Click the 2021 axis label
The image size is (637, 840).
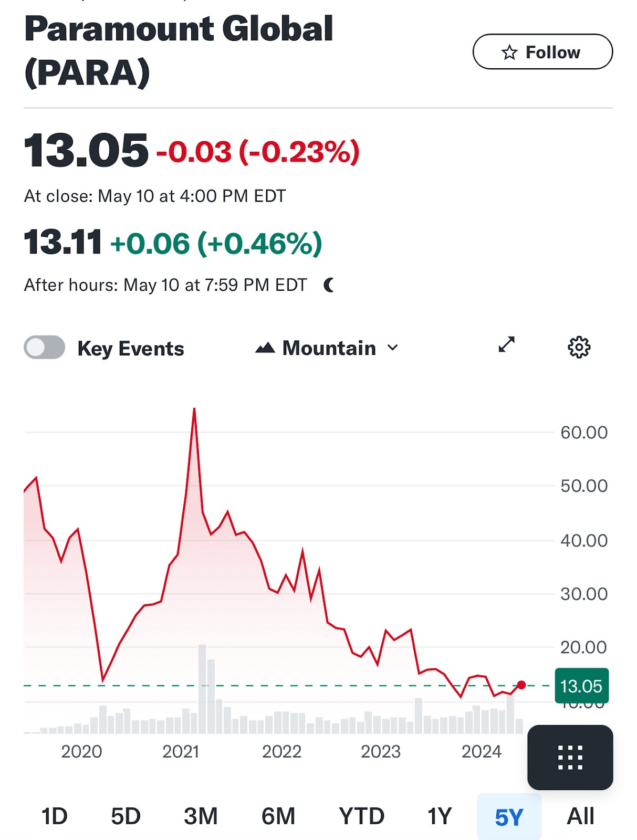coord(181,751)
